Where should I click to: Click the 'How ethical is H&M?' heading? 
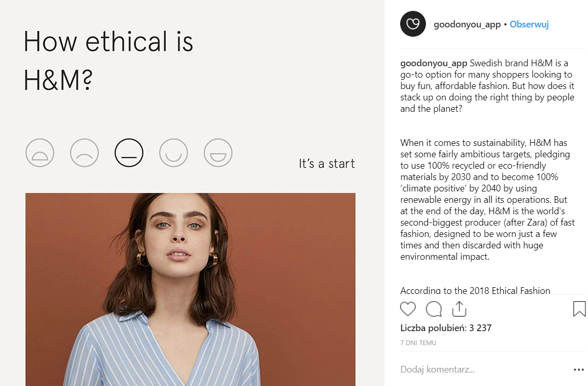point(108,61)
